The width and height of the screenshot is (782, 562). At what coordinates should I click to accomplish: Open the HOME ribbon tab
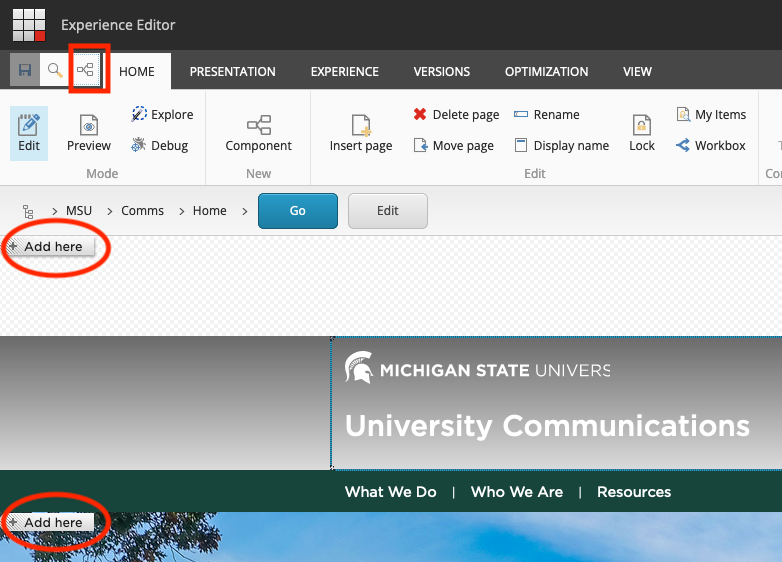(137, 71)
